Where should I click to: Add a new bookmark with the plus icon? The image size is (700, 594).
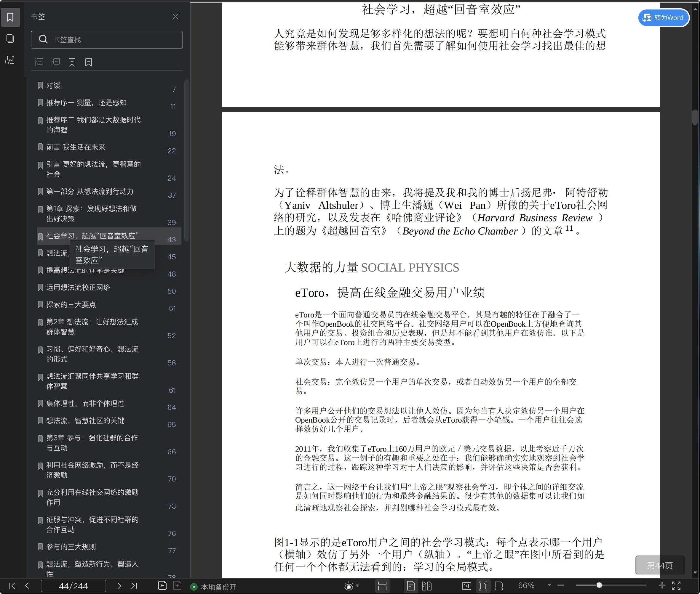(x=72, y=62)
